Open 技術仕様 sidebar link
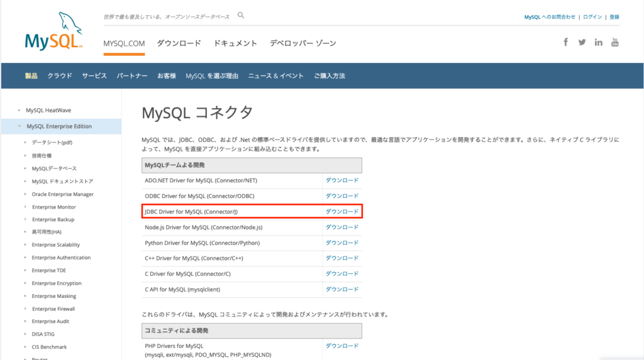 [x=42, y=156]
